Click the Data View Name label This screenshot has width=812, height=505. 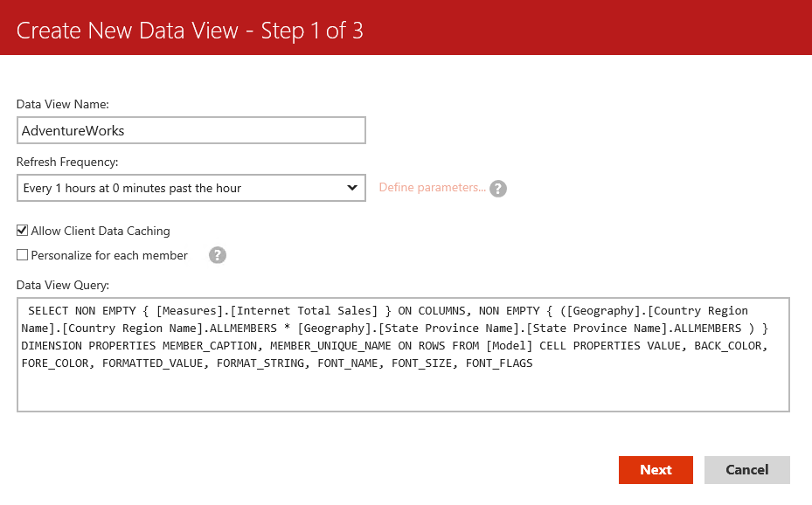pyautogui.click(x=62, y=104)
